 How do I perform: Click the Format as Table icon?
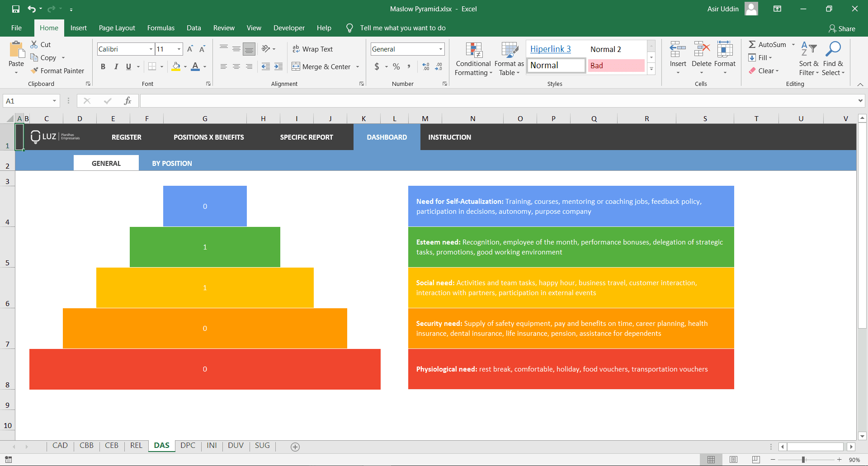(509, 50)
